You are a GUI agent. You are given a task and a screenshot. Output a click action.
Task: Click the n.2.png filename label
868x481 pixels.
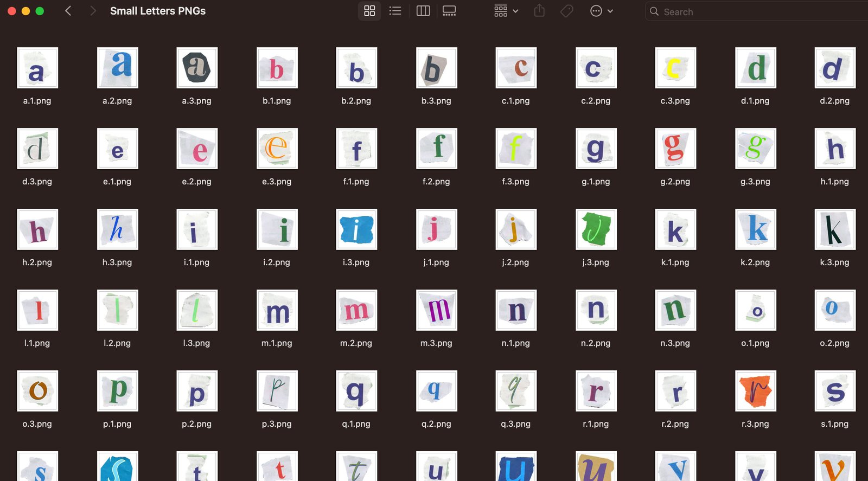(x=596, y=343)
